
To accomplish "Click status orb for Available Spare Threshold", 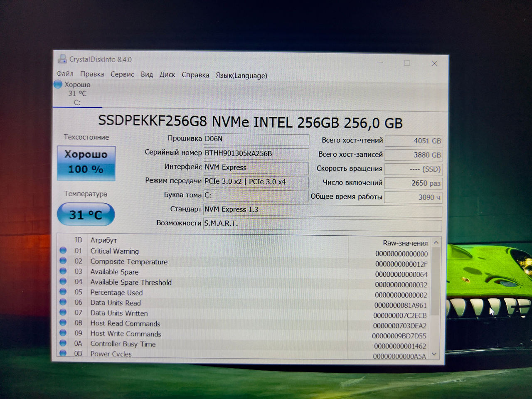I will tap(63, 281).
